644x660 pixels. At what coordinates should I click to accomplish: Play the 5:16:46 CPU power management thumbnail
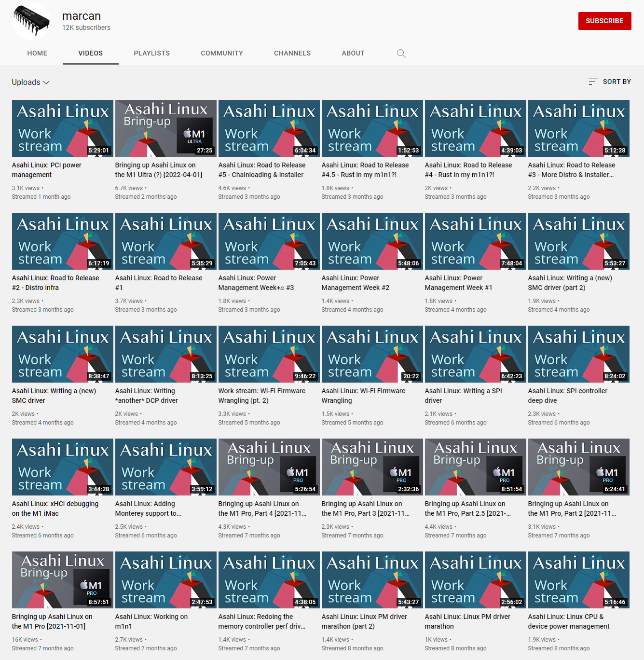(x=579, y=580)
